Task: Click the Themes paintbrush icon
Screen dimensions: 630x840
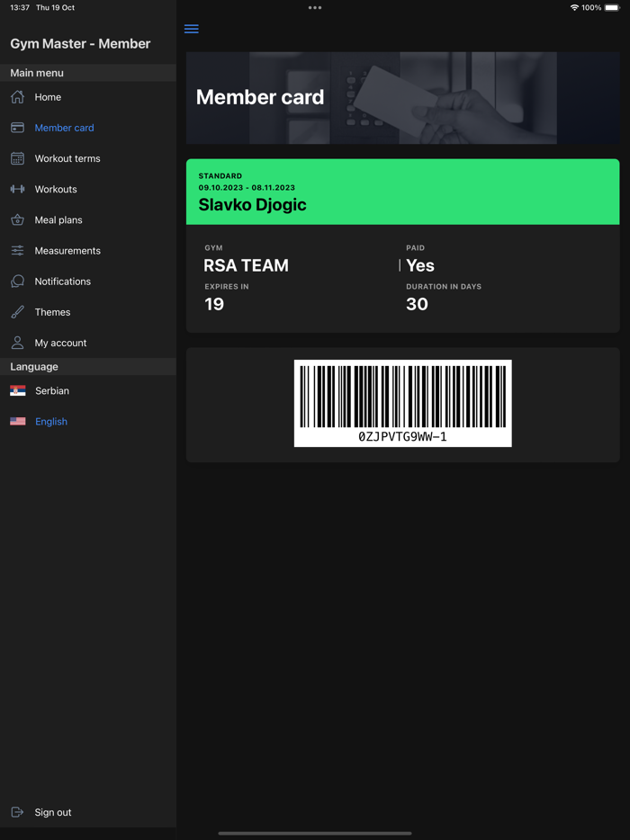Action: [x=18, y=312]
